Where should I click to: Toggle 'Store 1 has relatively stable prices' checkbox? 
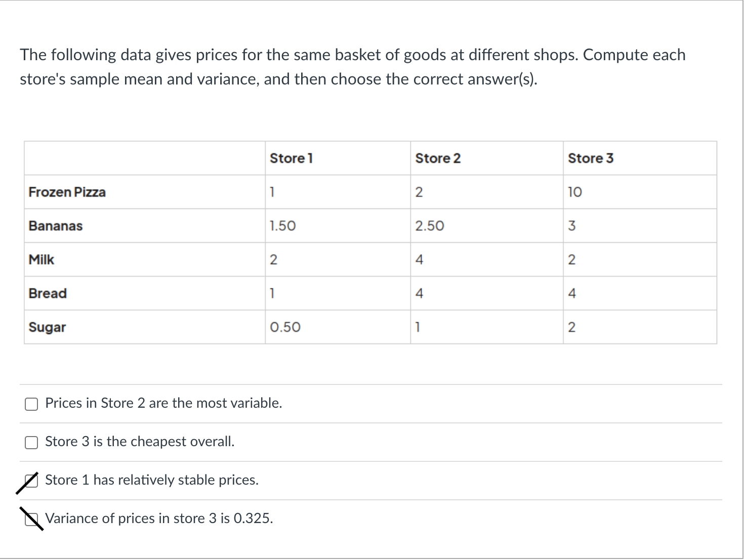coord(31,481)
